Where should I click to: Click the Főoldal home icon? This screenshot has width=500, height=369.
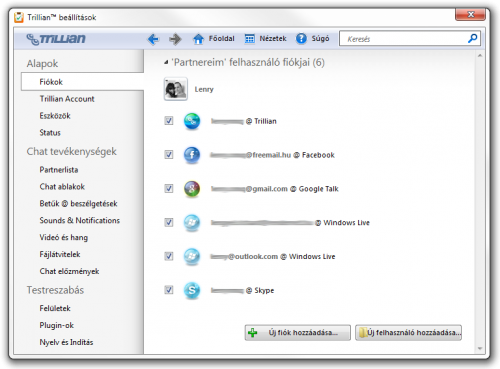click(x=198, y=39)
